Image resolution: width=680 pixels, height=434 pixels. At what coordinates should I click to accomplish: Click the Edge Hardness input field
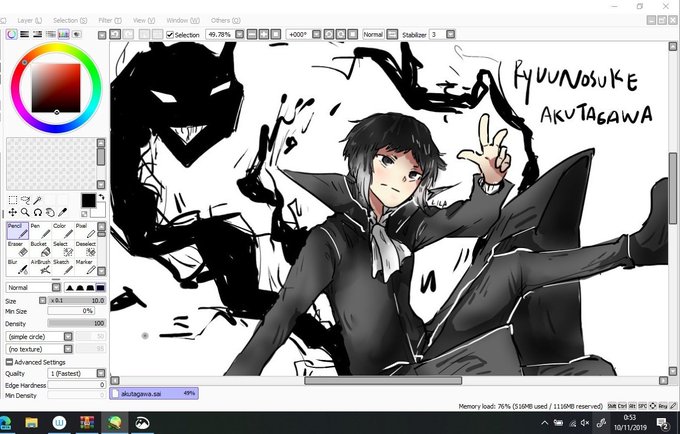[x=76, y=385]
